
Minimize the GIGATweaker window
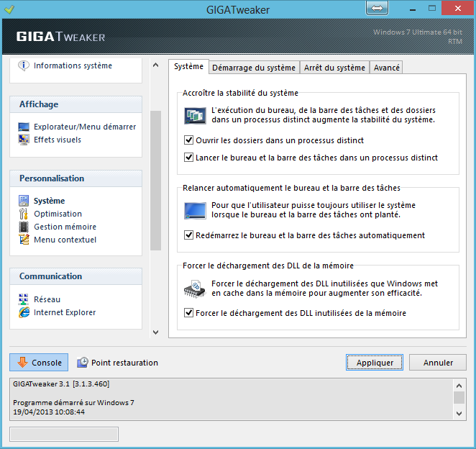pos(412,9)
